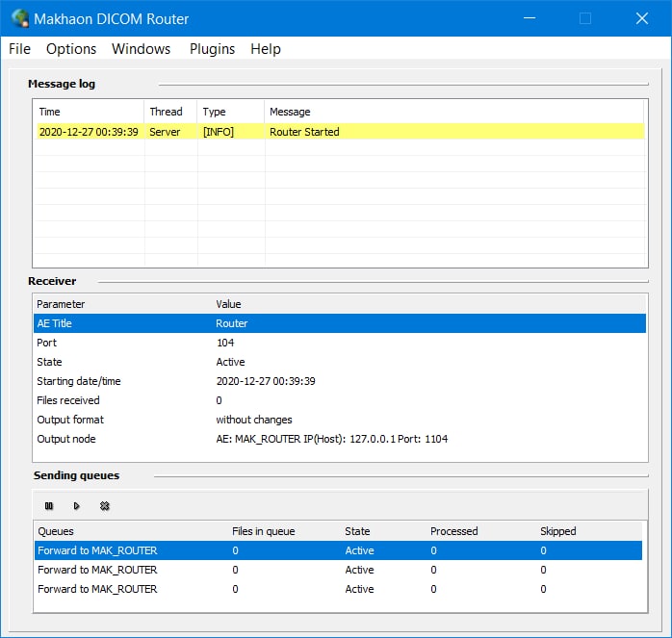Click the 'Active' state of the highlighted queue
The image size is (672, 638).
pos(359,550)
